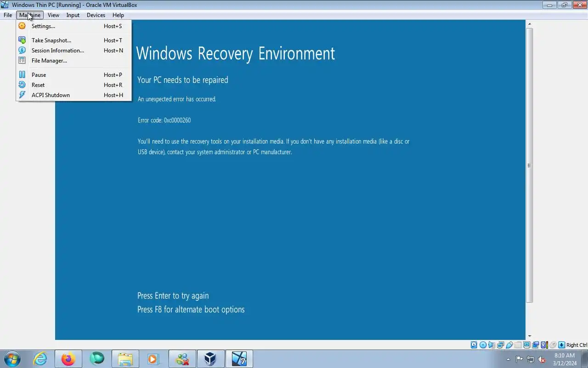Click the 'Press Enter to try again' text

point(173,296)
